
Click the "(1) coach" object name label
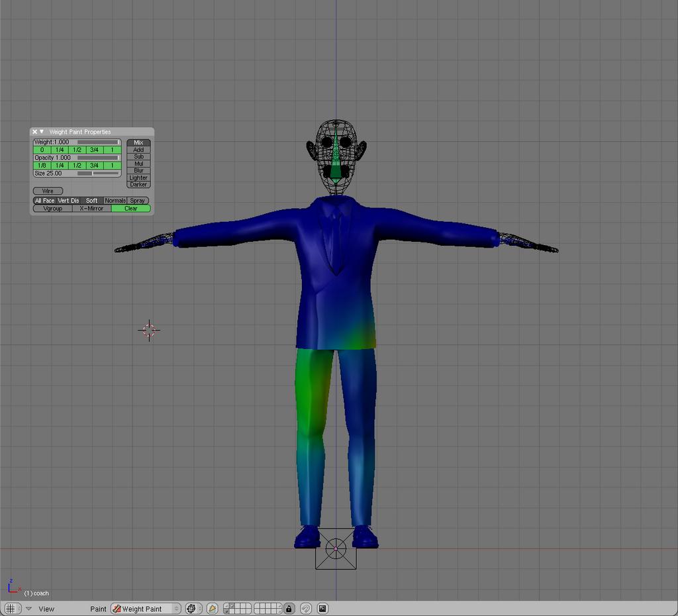[x=36, y=593]
